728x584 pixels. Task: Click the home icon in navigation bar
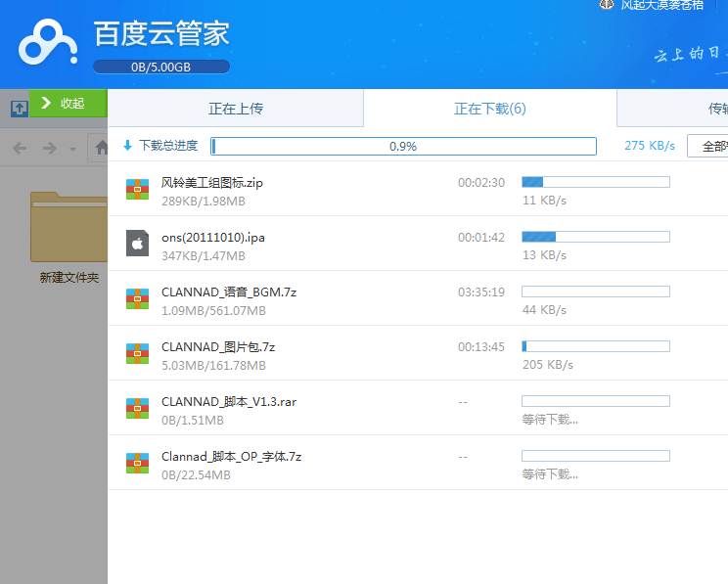point(101,148)
